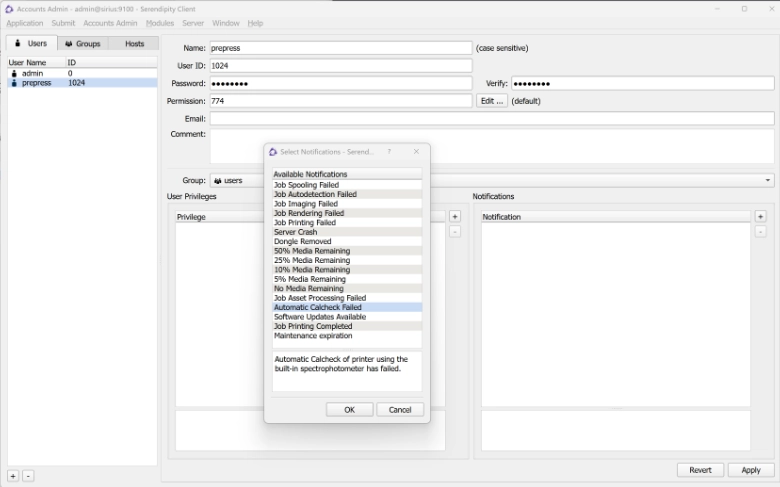Select the admin user name
Viewport: 780px width, 487px height.
[x=32, y=73]
